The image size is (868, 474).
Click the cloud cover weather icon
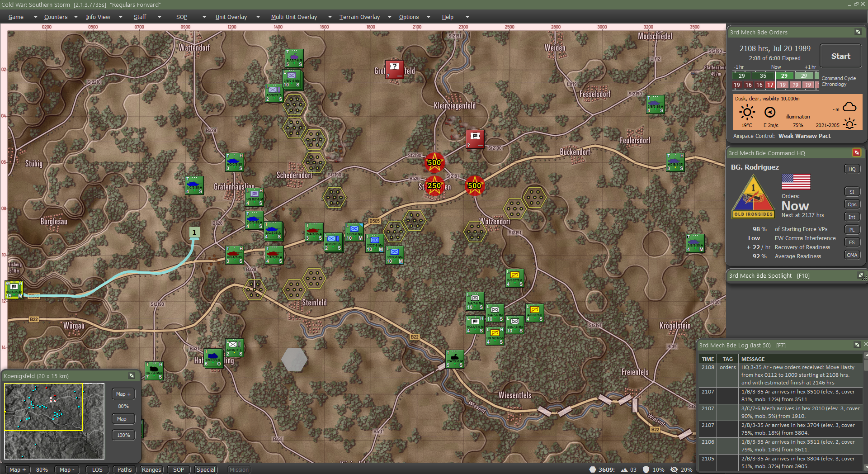point(849,107)
